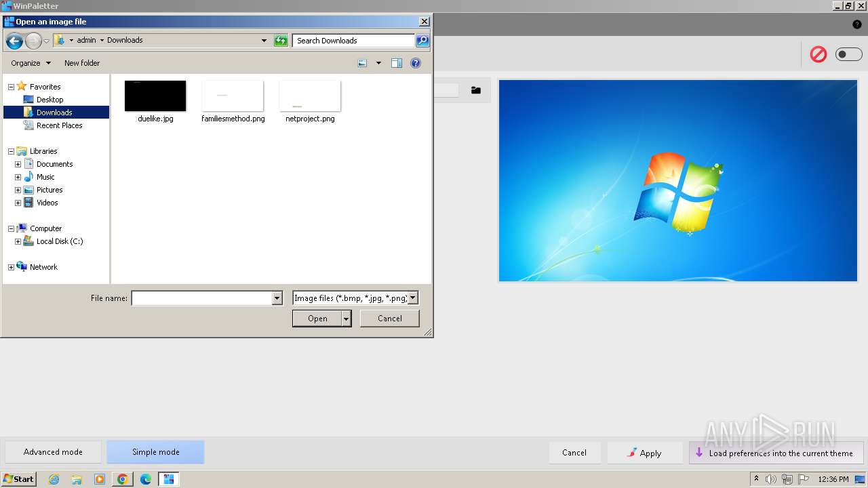Launch Microsoft Edge from the taskbar

[x=146, y=479]
